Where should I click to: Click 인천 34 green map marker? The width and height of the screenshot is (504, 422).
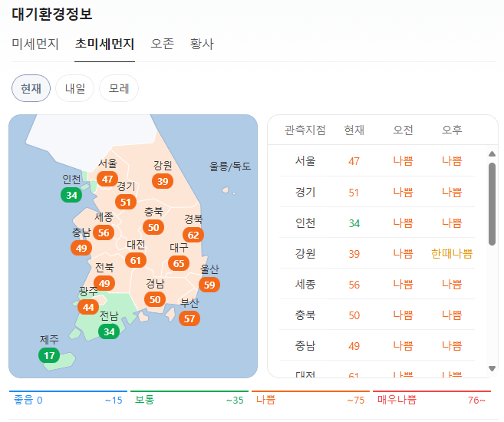pos(71,195)
